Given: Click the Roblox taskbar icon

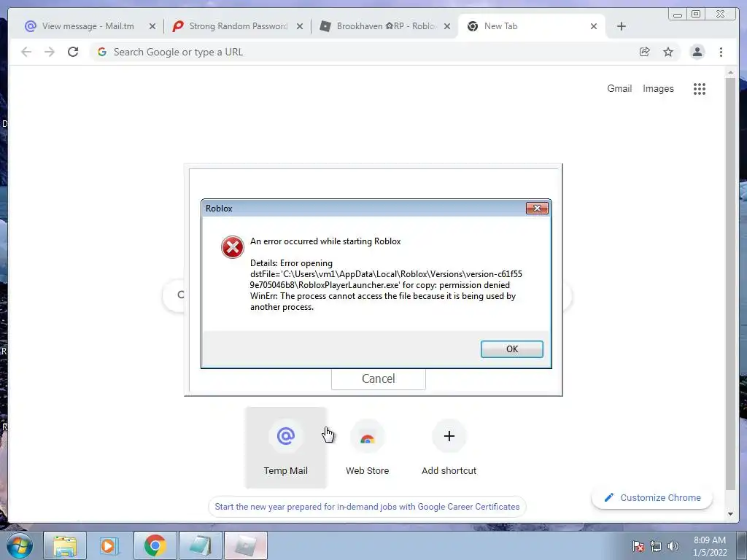Looking at the screenshot, I should (245, 545).
